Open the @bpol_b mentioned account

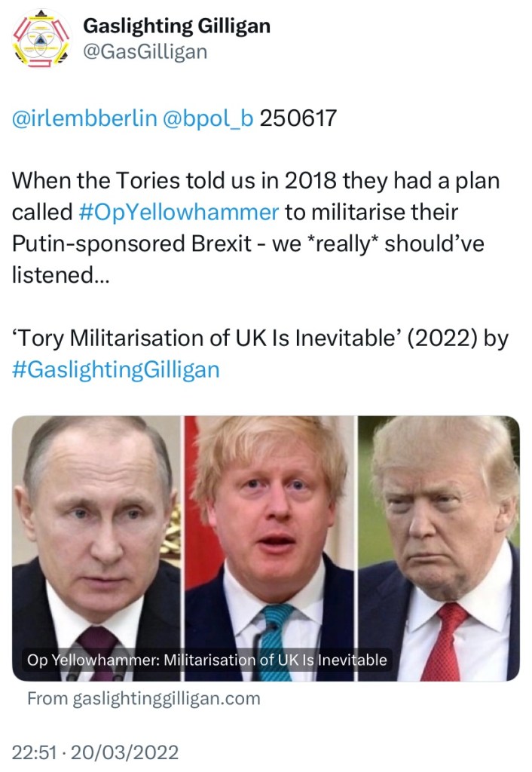[208, 118]
